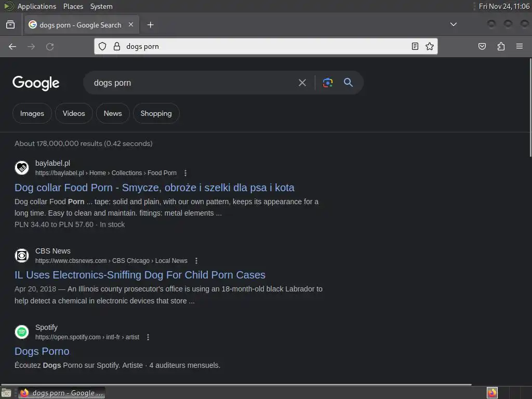The height and width of the screenshot is (399, 532).
Task: Open the IL Uses Electronics-Sniffing Dog link
Action: click(140, 275)
